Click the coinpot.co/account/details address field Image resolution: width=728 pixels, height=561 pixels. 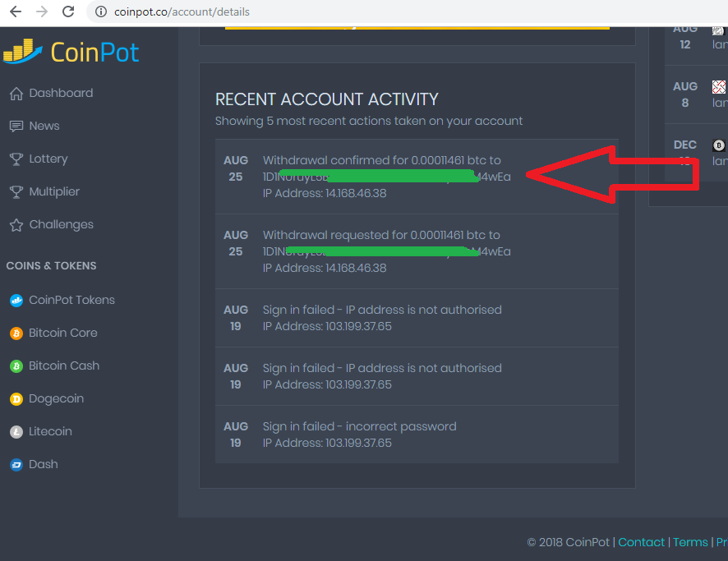182,11
